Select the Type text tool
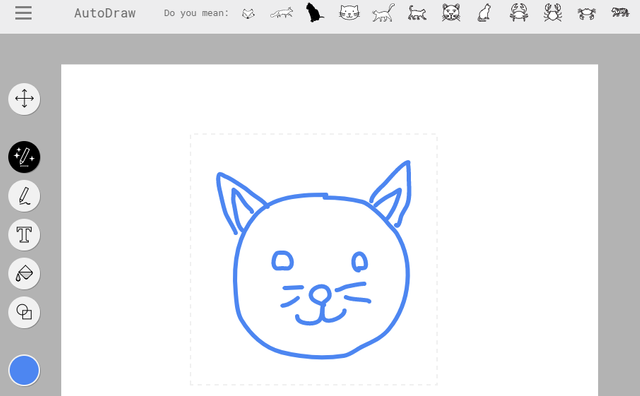640x396 pixels. point(24,235)
